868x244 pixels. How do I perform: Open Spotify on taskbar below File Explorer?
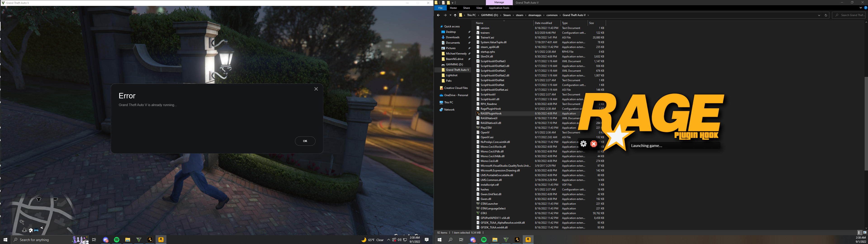click(x=484, y=240)
